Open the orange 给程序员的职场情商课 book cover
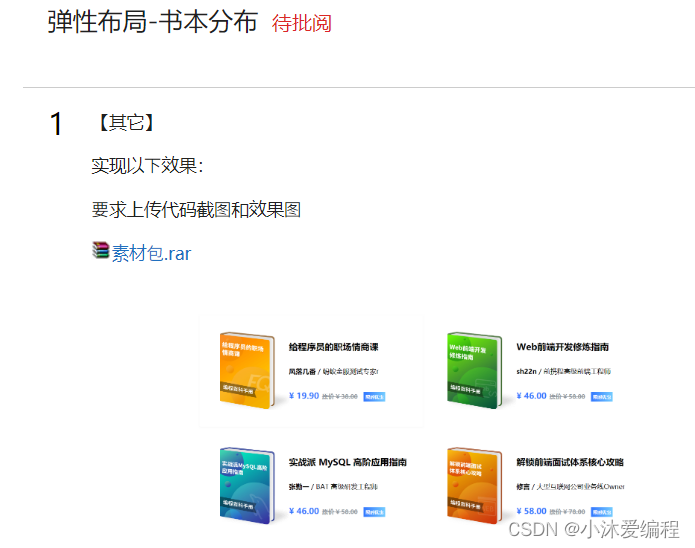The image size is (695, 548). coord(247,370)
